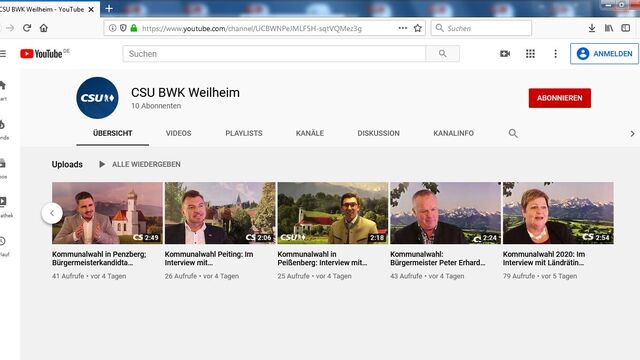This screenshot has height=360, width=640.
Task: Open the three-dot settings menu in the YouTube header
Action: (555, 53)
